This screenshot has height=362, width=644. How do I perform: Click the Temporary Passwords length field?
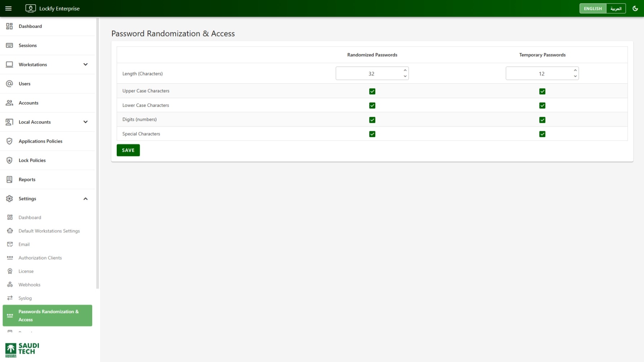pos(542,73)
